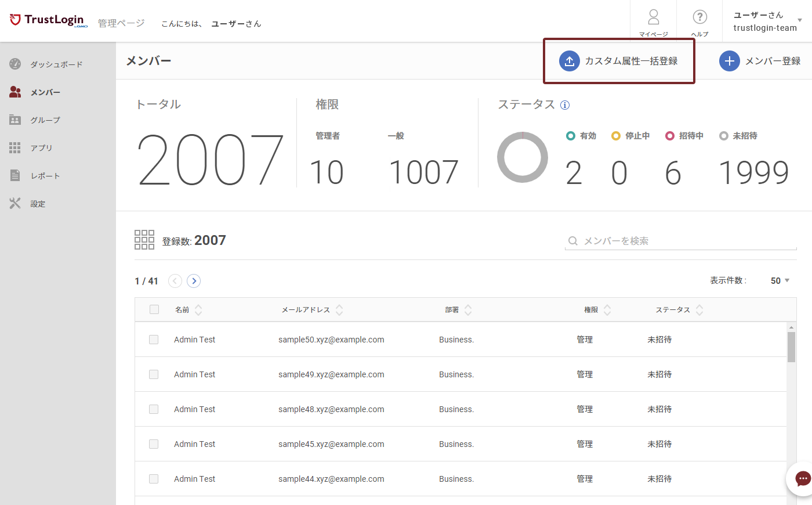Open the Help question mark icon
812x505 pixels.
tap(700, 16)
